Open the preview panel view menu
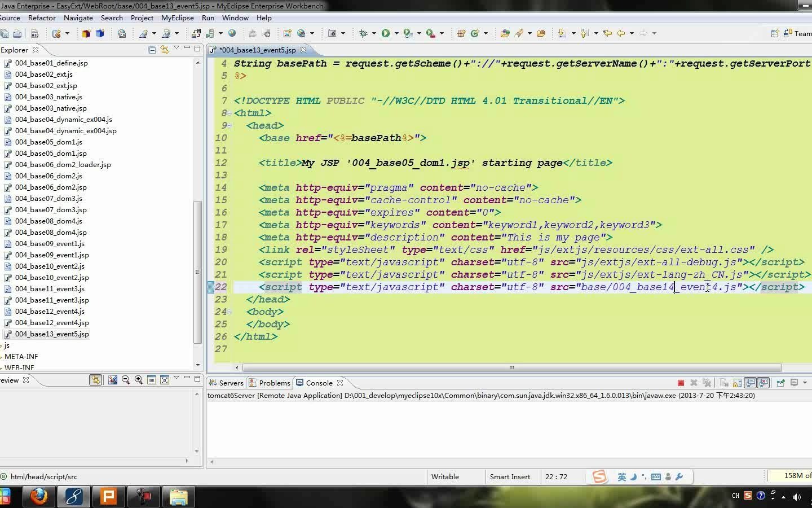The image size is (812, 508). (176, 378)
